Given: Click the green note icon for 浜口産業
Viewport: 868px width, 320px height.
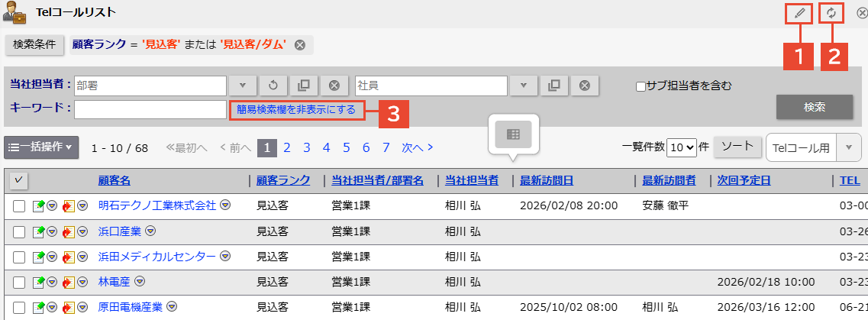Looking at the screenshot, I should coord(38,231).
